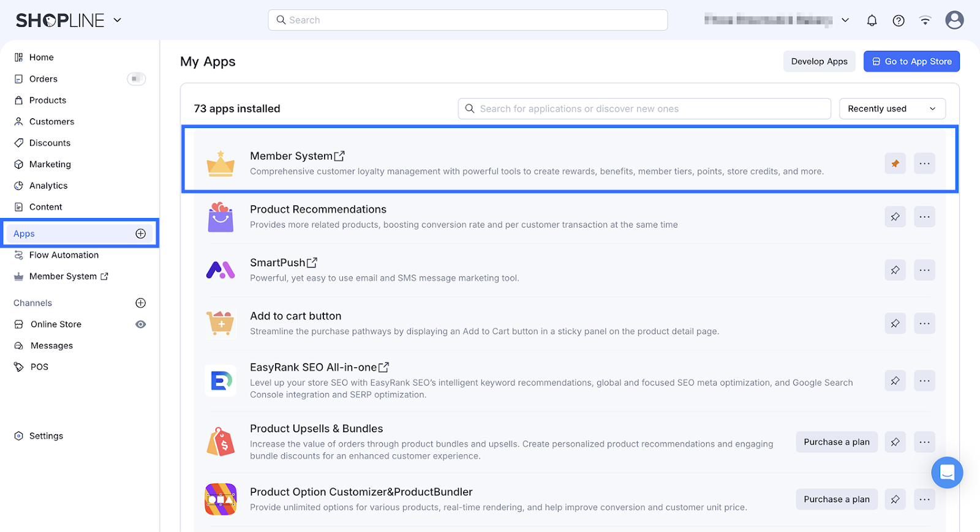Click the help question mark icon

pos(899,20)
